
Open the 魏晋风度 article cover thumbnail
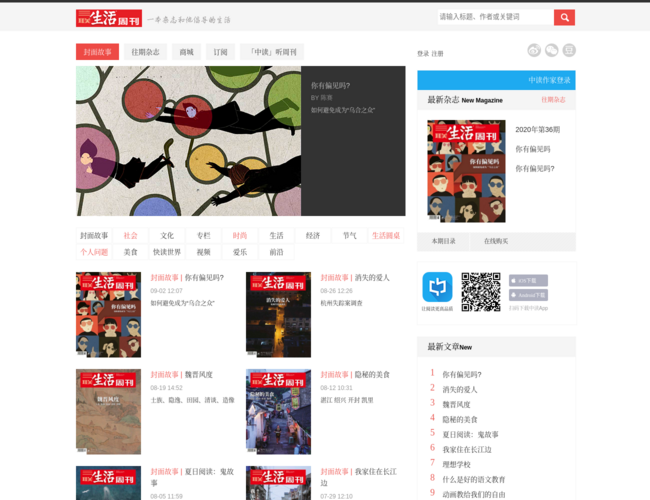(109, 412)
